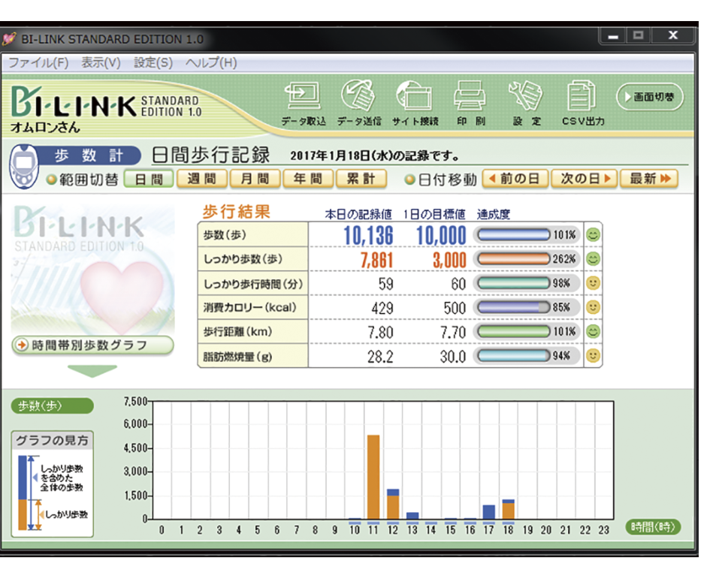Open the 設定(S) menu
Viewport: 728px width, 573px height.
(x=153, y=62)
